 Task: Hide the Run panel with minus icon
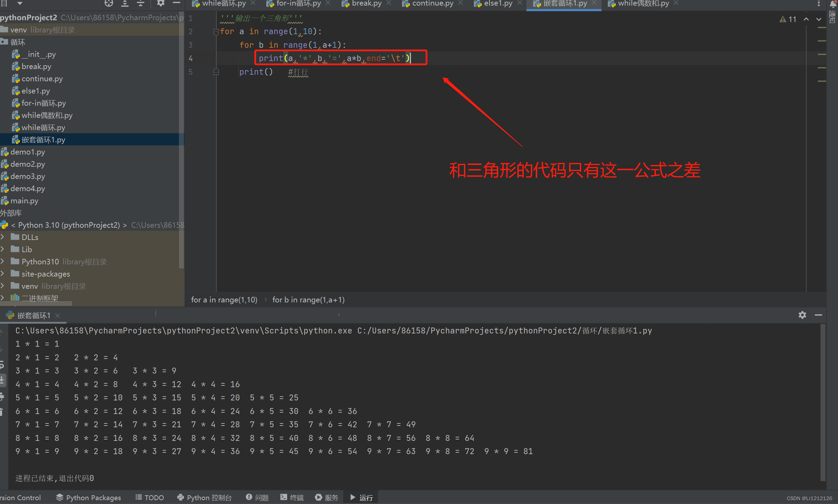click(818, 315)
